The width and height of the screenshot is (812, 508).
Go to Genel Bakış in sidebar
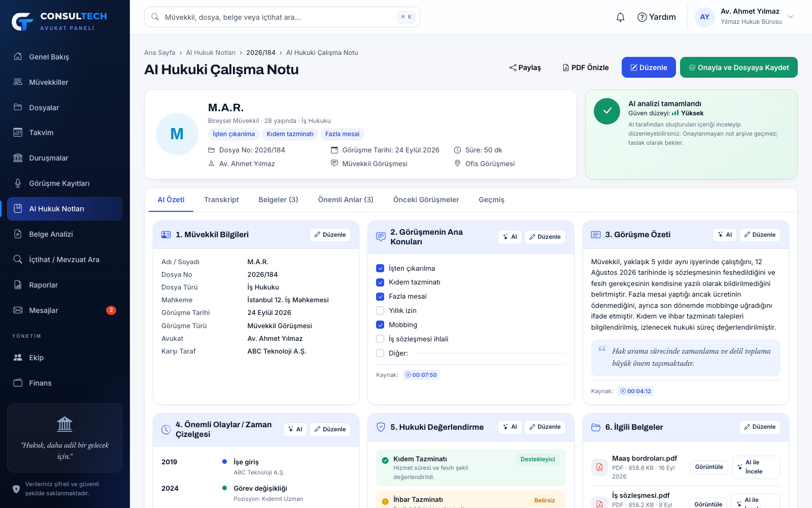pos(64,56)
